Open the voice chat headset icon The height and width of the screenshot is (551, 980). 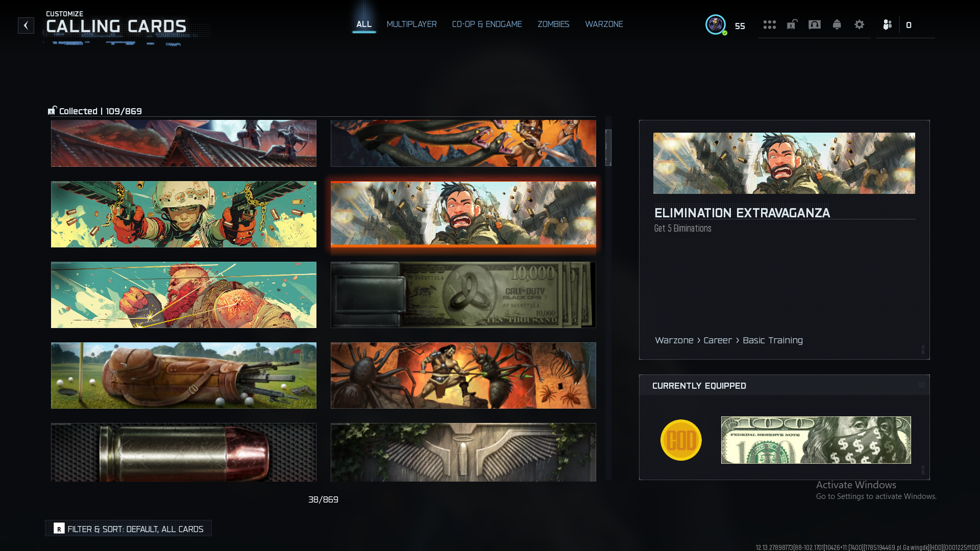(815, 24)
